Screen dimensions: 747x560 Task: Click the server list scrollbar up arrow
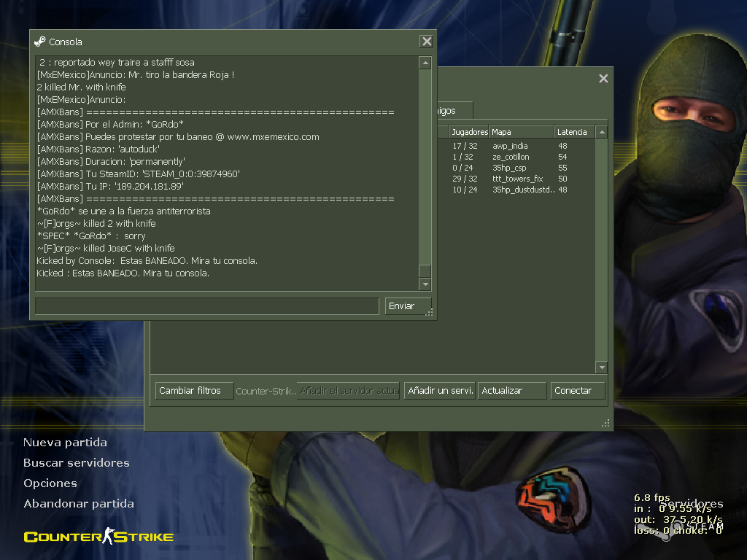point(602,133)
